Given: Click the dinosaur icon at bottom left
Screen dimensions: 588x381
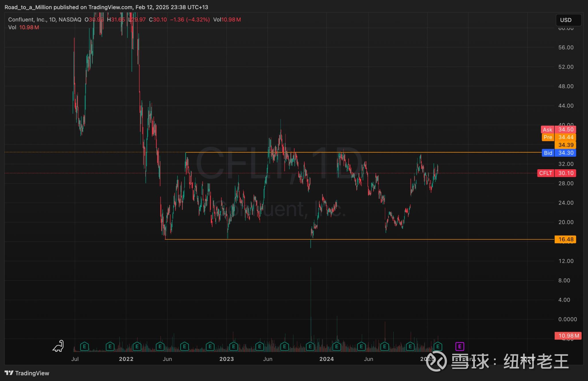Looking at the screenshot, I should pos(58,346).
